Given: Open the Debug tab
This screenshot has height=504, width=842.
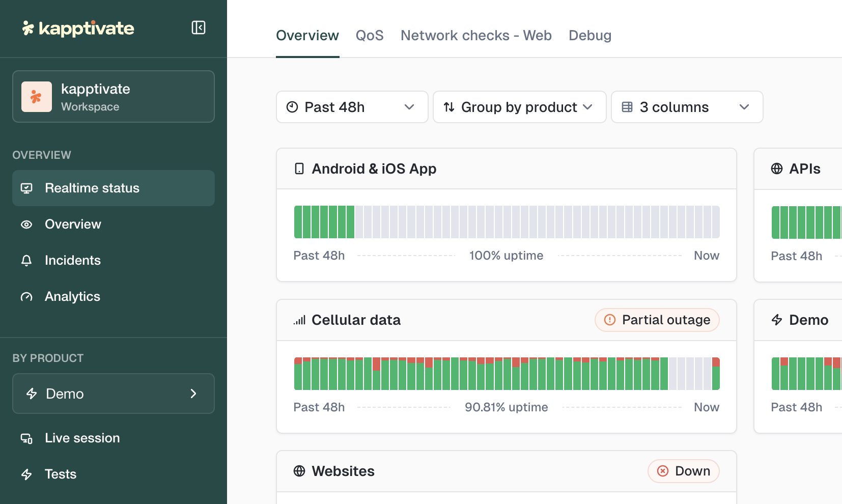Looking at the screenshot, I should (590, 36).
